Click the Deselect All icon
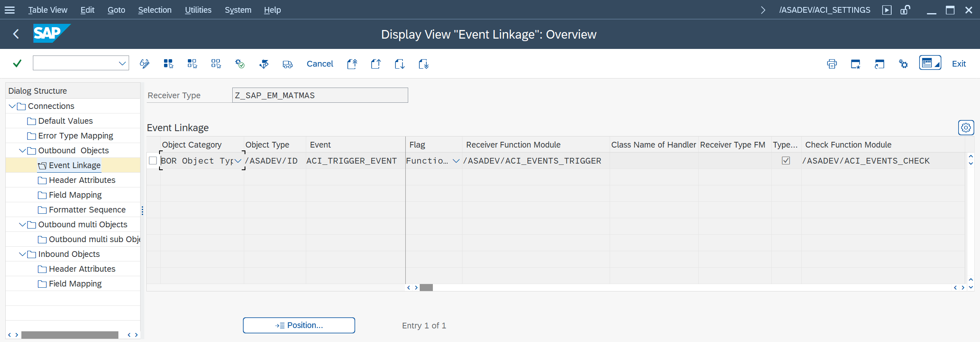Viewport: 980px width, 342px height. coord(216,64)
